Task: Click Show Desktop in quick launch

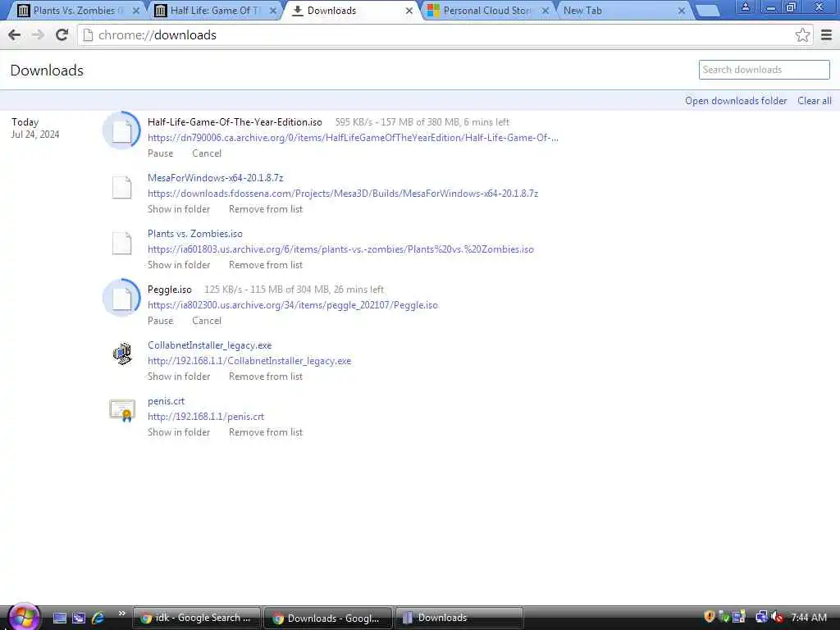Action: click(59, 618)
